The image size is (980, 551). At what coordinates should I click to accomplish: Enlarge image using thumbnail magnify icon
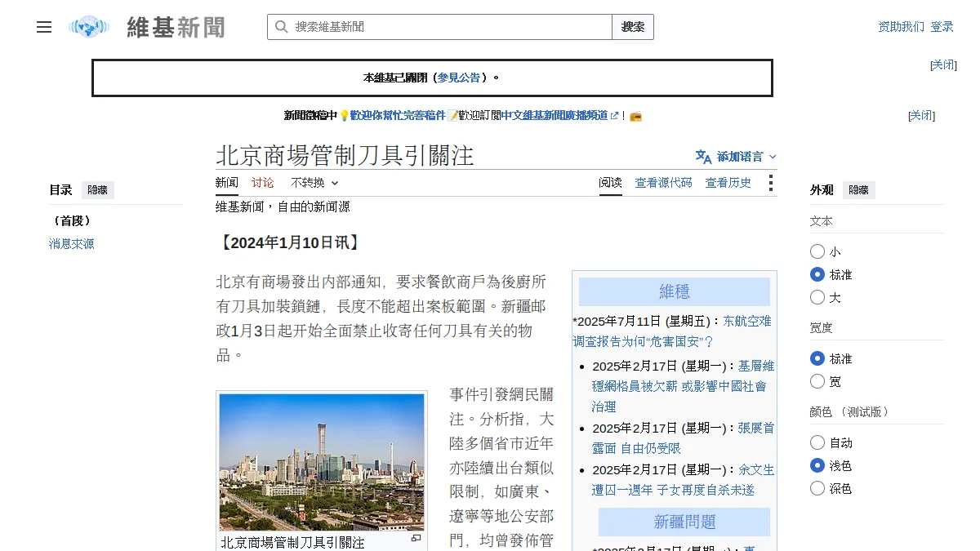pos(416,539)
